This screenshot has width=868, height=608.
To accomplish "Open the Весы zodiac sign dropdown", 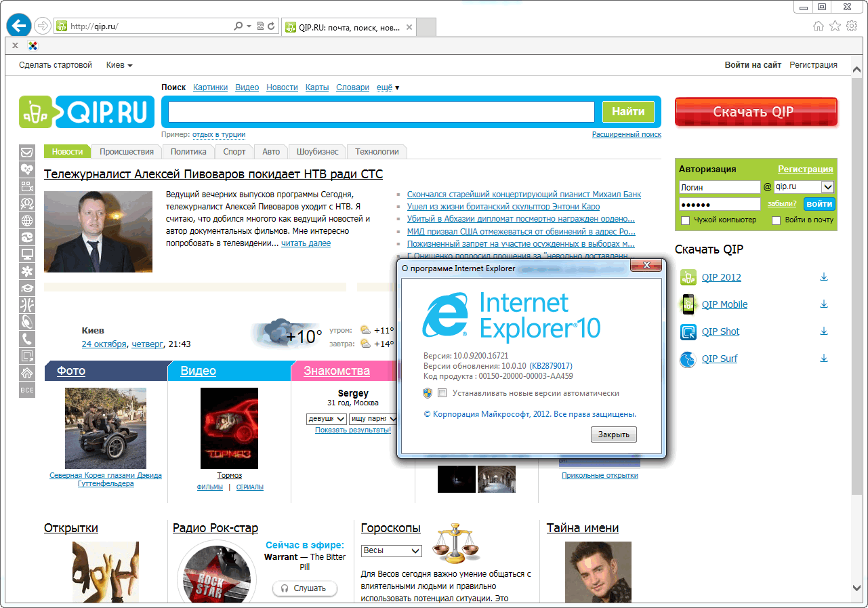I will pos(392,550).
